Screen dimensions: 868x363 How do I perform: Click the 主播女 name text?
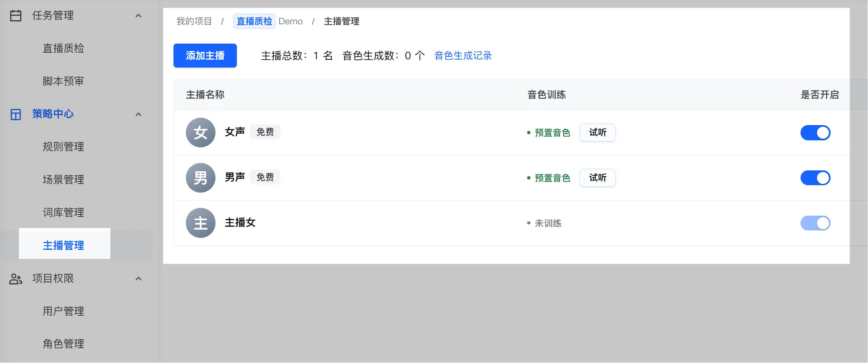pos(240,223)
